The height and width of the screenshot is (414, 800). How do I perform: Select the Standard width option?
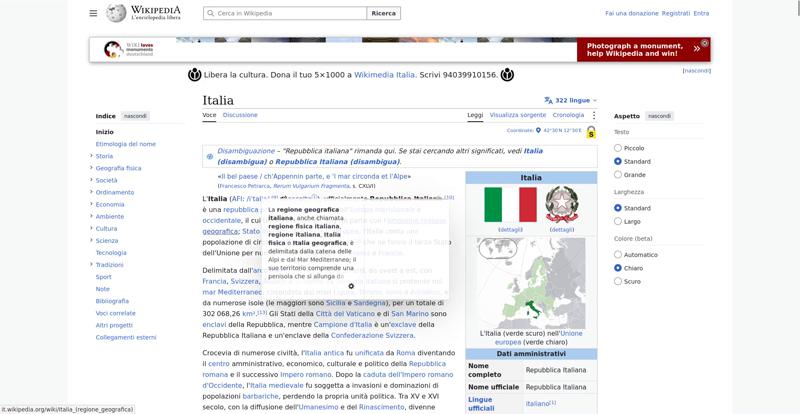click(618, 208)
